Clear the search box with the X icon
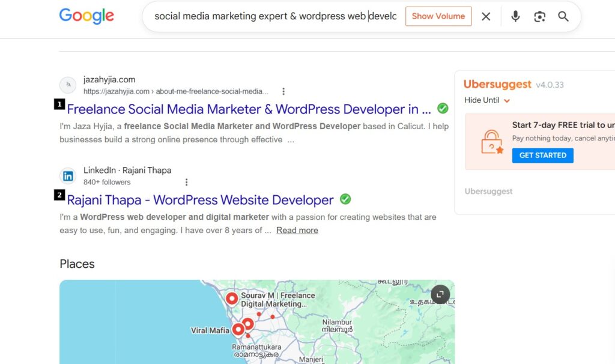615x364 pixels. pos(486,16)
